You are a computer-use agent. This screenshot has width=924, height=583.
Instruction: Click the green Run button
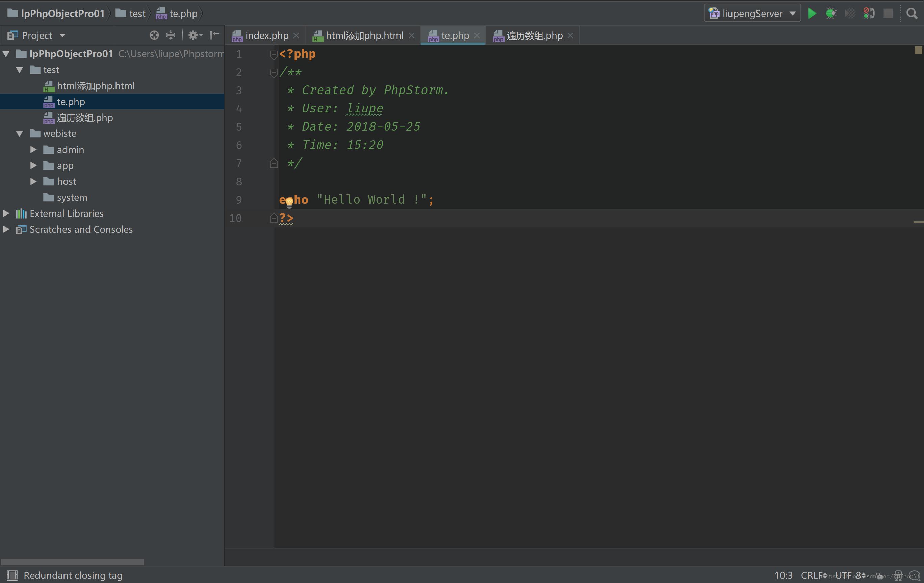812,14
